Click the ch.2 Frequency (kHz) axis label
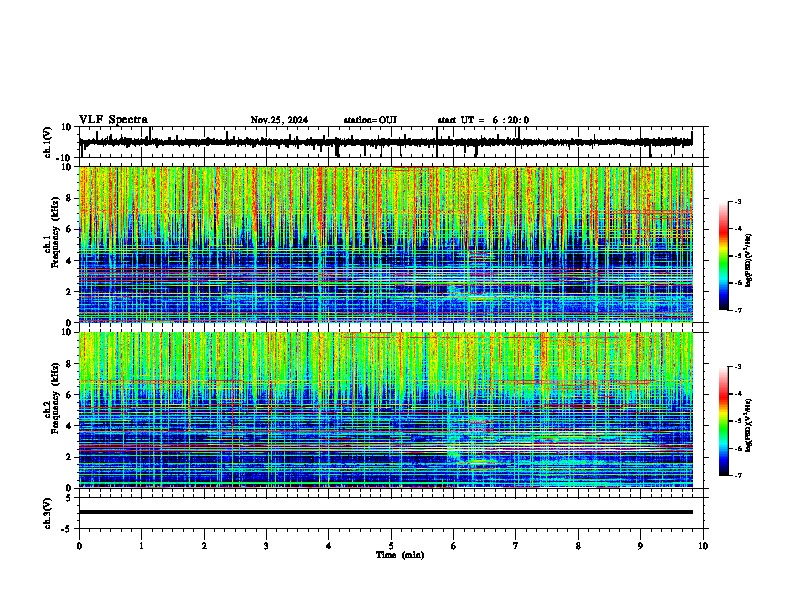Screen dimensions: 792x612 point(54,398)
